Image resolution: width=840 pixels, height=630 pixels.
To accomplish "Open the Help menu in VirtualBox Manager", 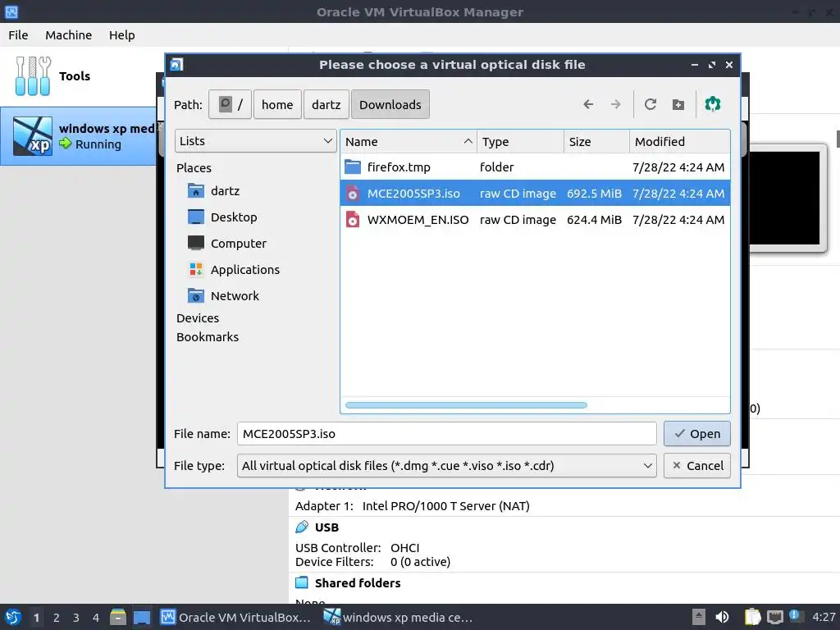I will [x=121, y=34].
